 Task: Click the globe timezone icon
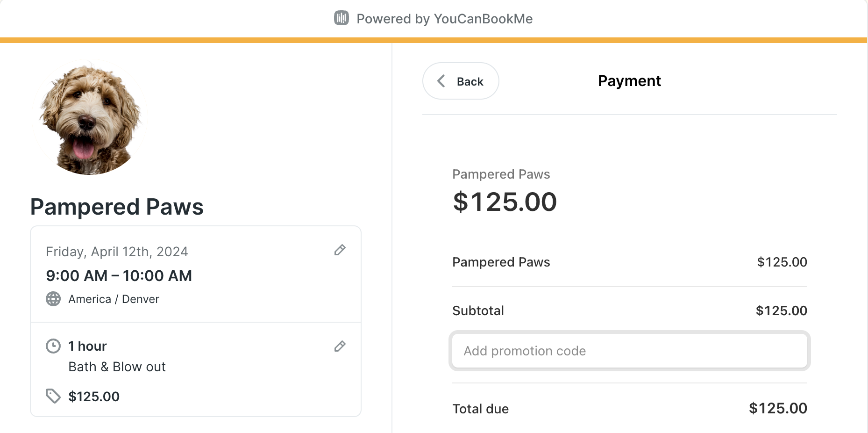[53, 299]
